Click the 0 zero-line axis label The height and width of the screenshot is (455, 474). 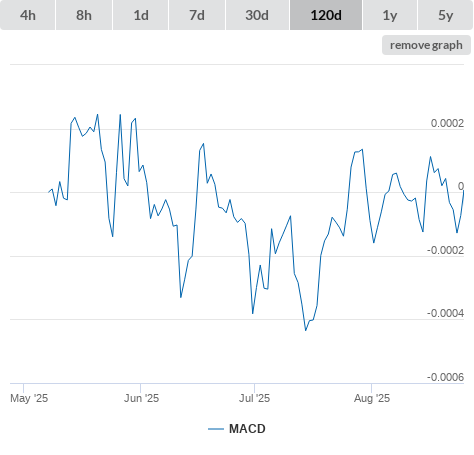[461, 186]
